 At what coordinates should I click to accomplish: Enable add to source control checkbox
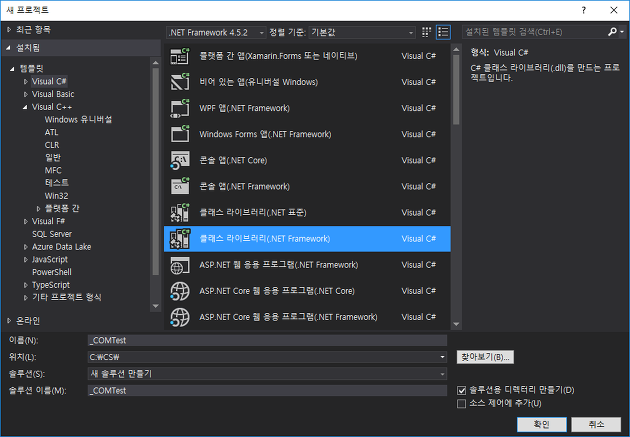pos(461,403)
